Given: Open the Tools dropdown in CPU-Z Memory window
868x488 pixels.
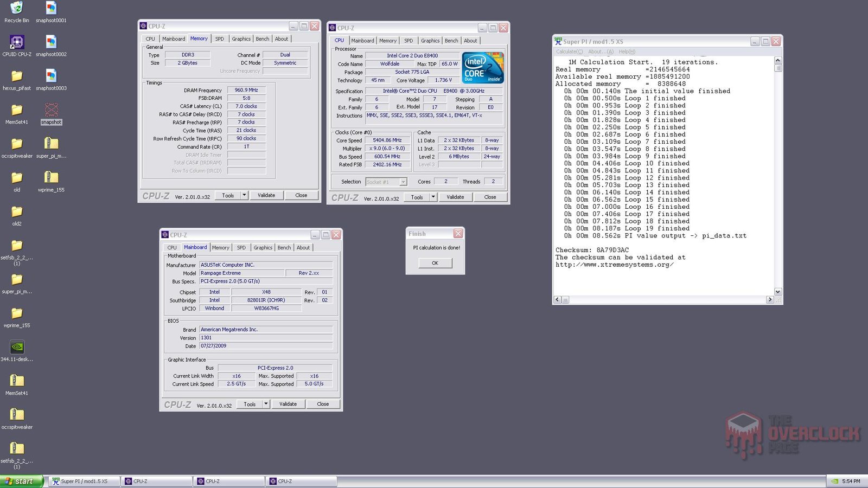Looking at the screenshot, I should 244,195.
